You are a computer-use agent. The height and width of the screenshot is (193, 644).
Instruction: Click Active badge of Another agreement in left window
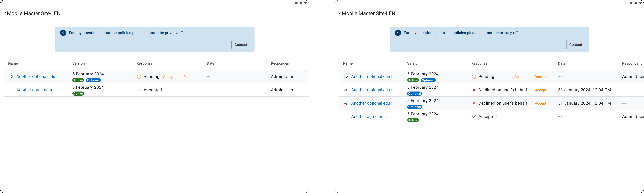click(x=78, y=94)
